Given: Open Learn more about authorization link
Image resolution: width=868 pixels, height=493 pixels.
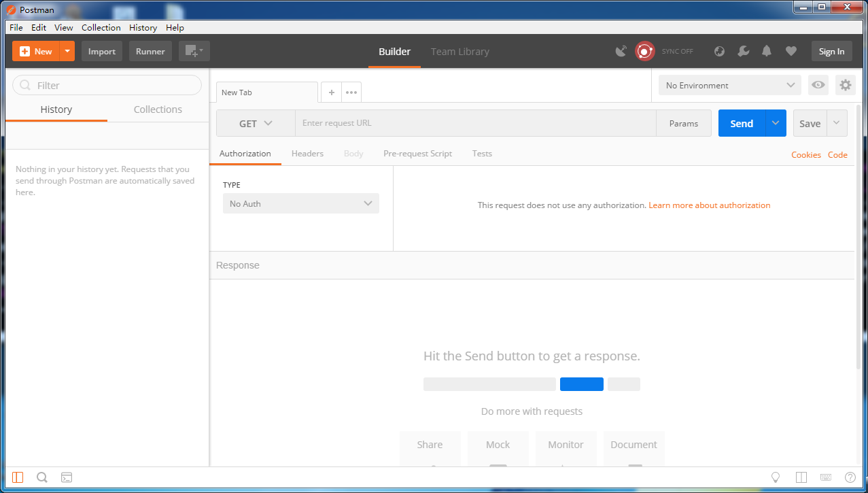Looking at the screenshot, I should coord(709,205).
